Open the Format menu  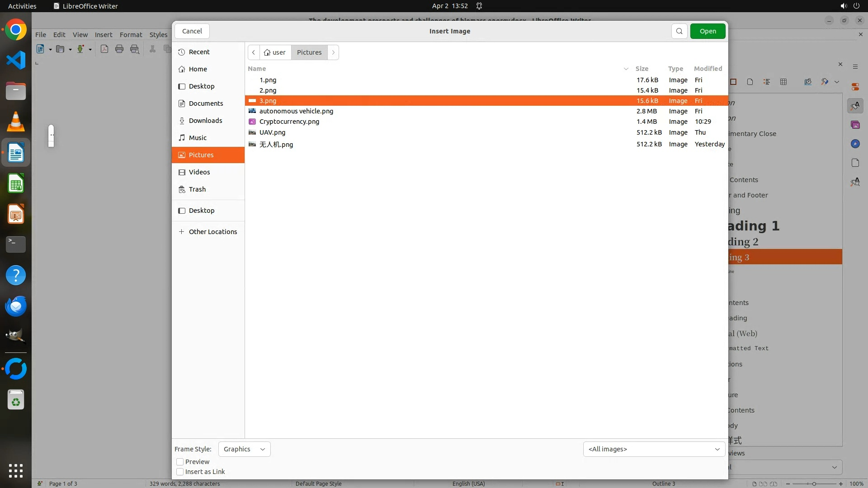(131, 35)
